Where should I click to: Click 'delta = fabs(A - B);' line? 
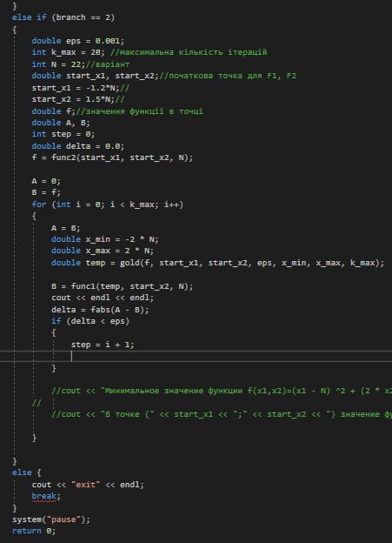tap(100, 310)
